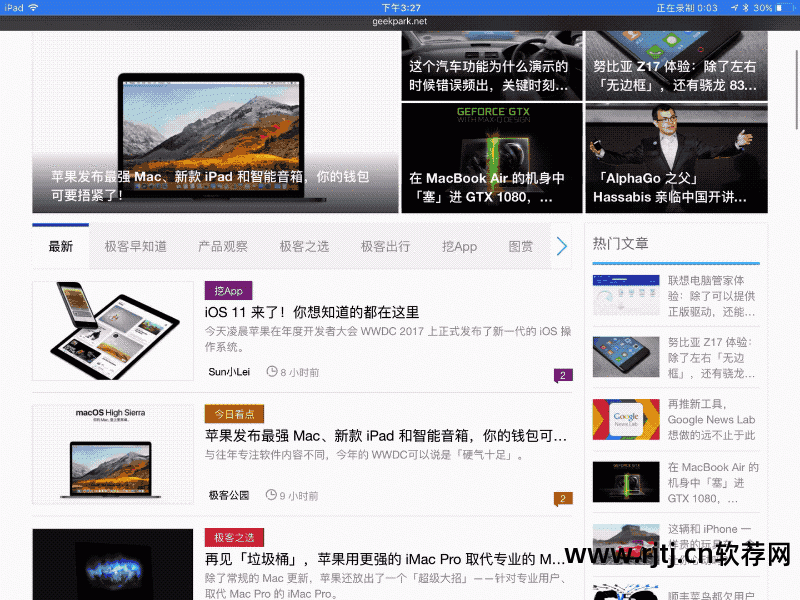Click the Google News Lab thumbnail in the sidebar
The height and width of the screenshot is (600, 800).
pyautogui.click(x=625, y=420)
